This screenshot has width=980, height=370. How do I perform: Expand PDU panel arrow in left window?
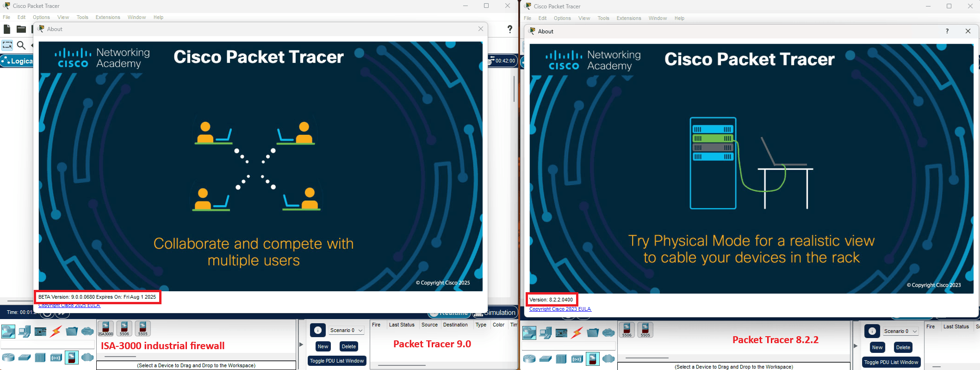(301, 345)
